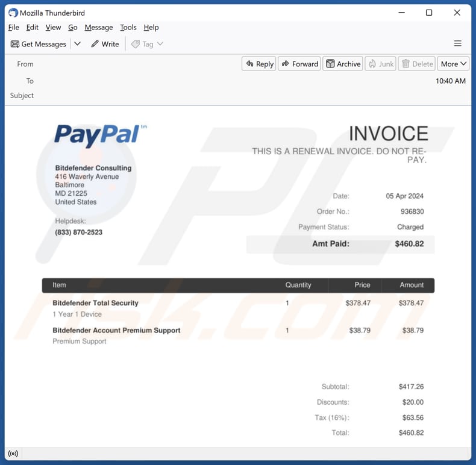
Task: Close the Thunderbird window
Action: [457, 13]
